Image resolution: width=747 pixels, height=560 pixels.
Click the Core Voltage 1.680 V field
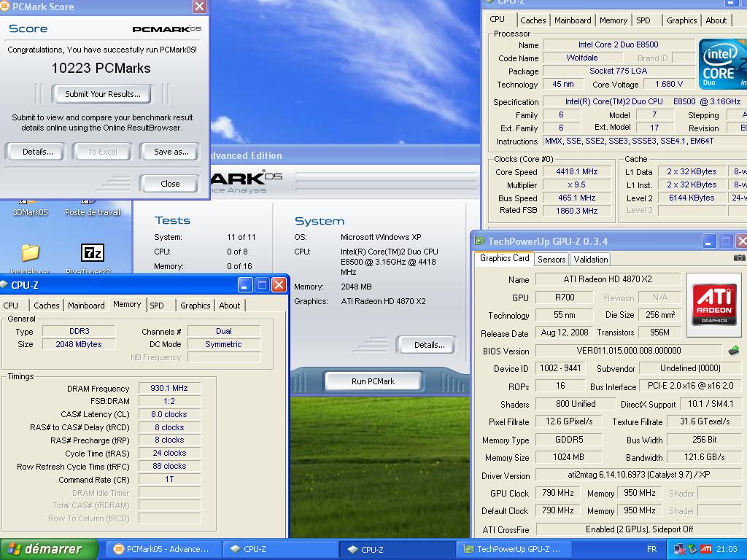coord(669,84)
